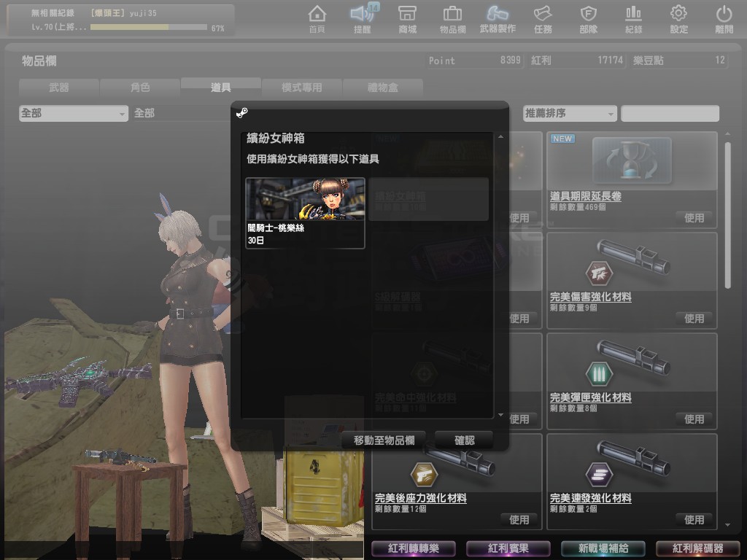747x560 pixels.
Task: Use the 完美彈匣強化材料 item
Action: 694,419
